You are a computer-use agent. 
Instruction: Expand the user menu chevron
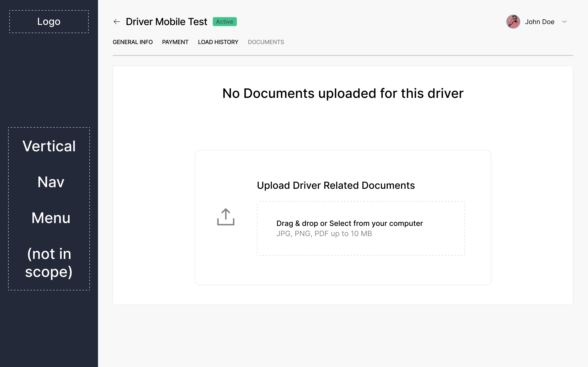coord(565,22)
